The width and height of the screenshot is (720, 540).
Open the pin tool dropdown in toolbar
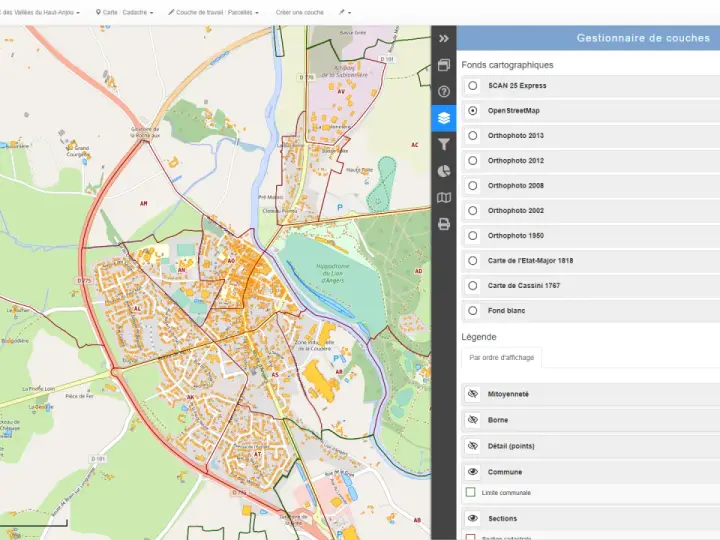point(345,12)
